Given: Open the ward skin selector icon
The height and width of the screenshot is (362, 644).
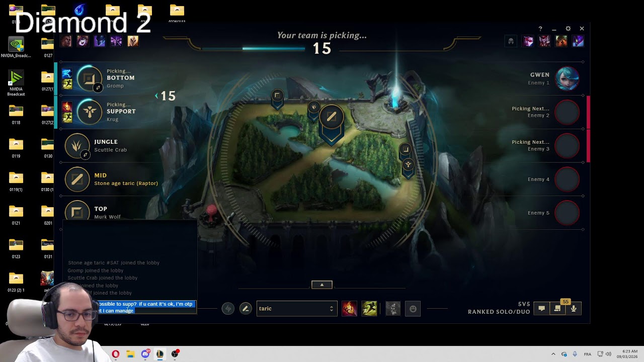Looking at the screenshot, I should pos(393,309).
